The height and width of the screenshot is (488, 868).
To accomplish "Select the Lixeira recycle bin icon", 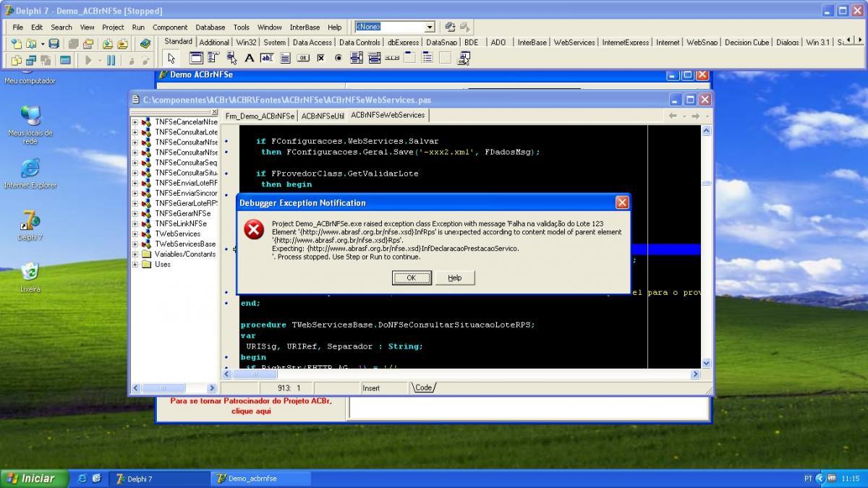I will (30, 278).
